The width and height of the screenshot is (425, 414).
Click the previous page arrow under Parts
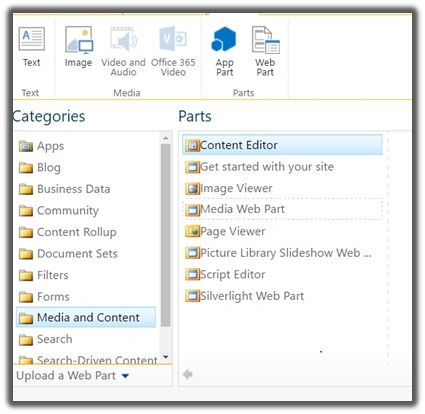tap(188, 374)
